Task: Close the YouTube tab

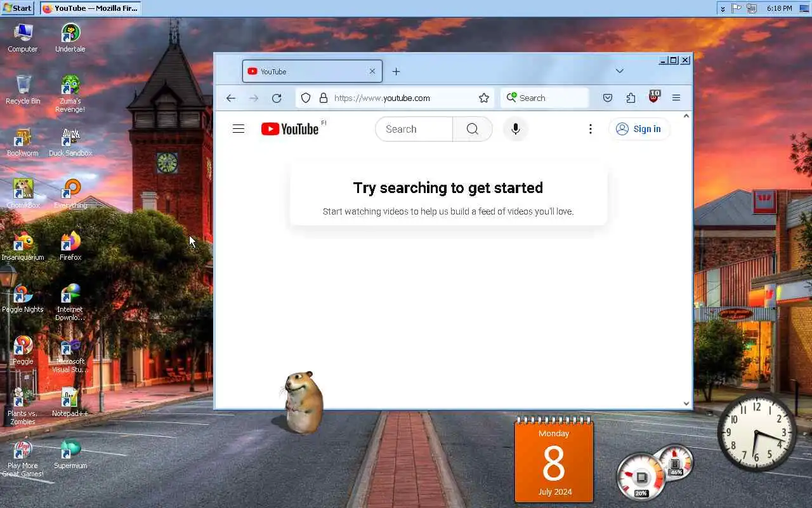Action: [x=372, y=71]
